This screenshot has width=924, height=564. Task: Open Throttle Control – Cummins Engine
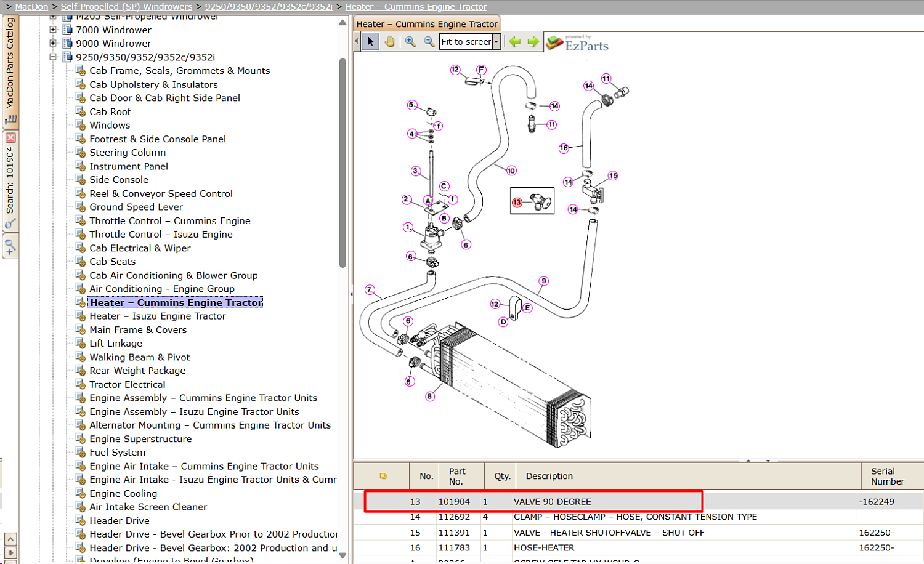coord(170,220)
